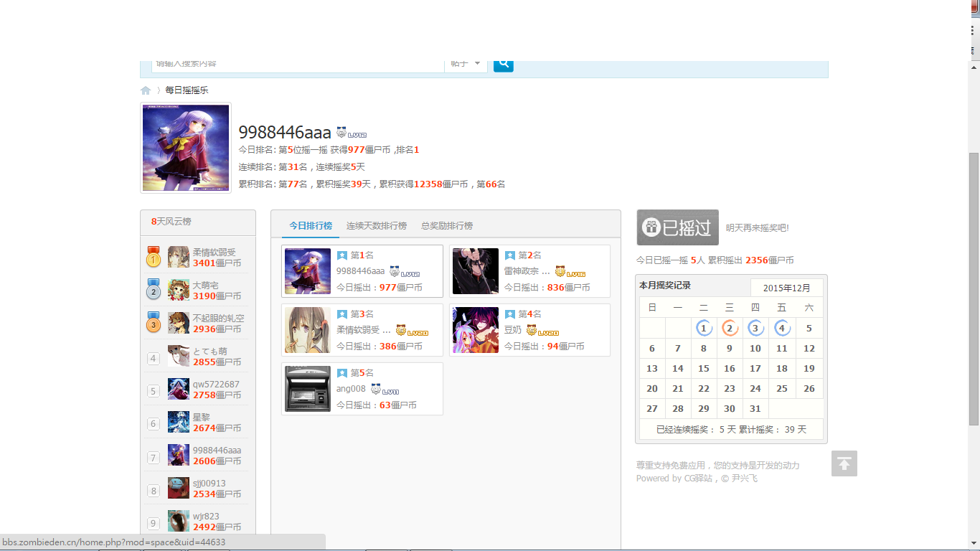This screenshot has width=980, height=551.
Task: Open 第4名 豆奶 avatar thumbnail
Action: coord(476,330)
